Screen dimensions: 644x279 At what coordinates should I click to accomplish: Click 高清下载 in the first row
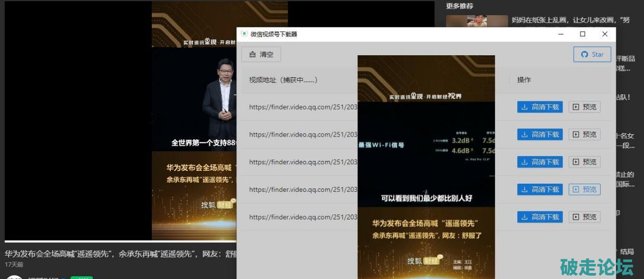[540, 107]
